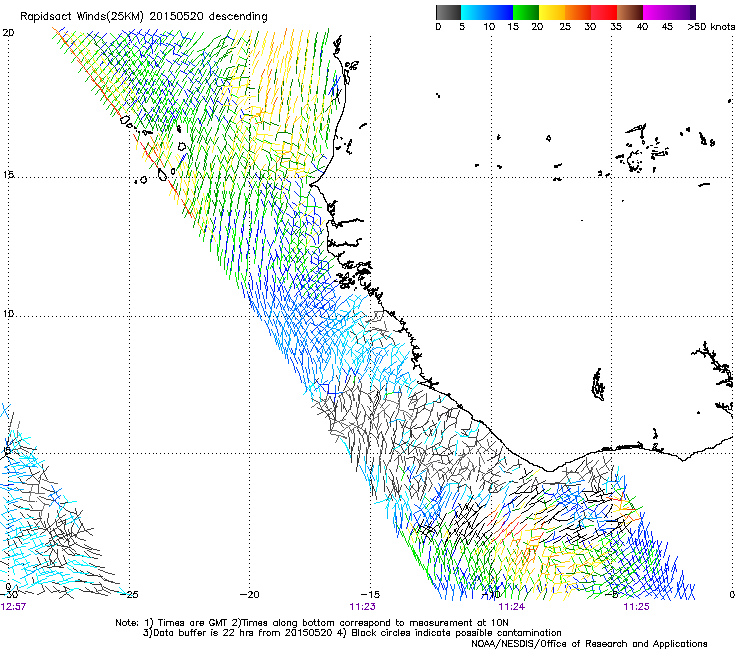Select the orange 25–30 knots legend swatch
This screenshot has height=650, width=740.
click(578, 12)
